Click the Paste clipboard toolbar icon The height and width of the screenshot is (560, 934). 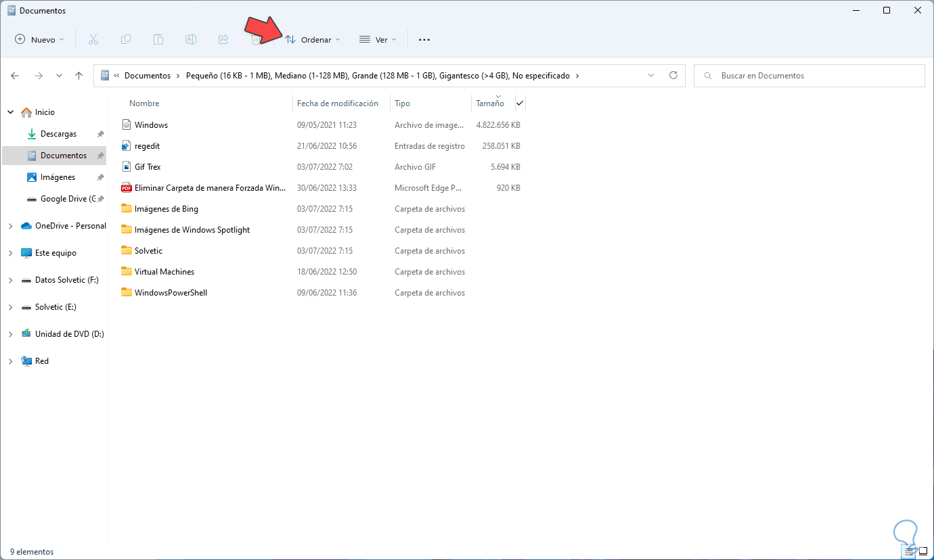[158, 39]
